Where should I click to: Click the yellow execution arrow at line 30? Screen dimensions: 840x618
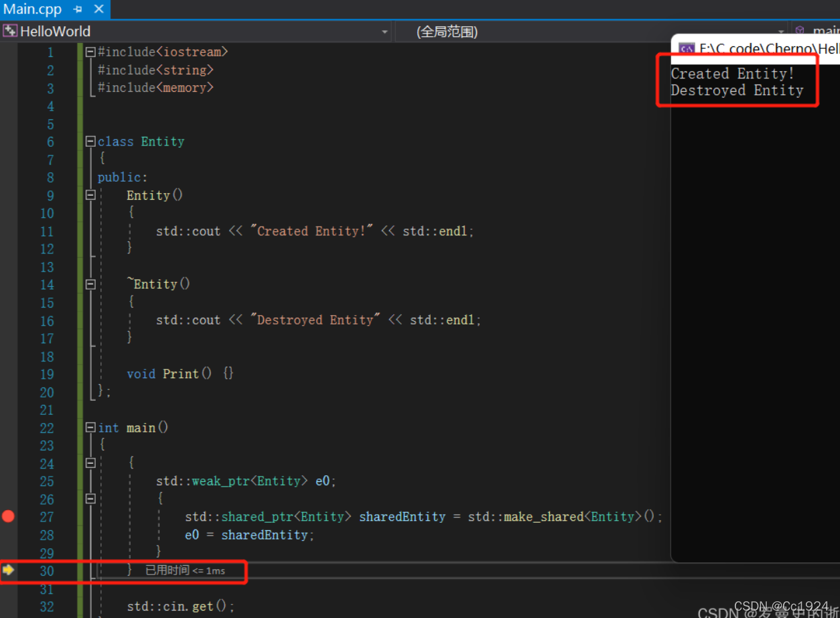[8, 570]
